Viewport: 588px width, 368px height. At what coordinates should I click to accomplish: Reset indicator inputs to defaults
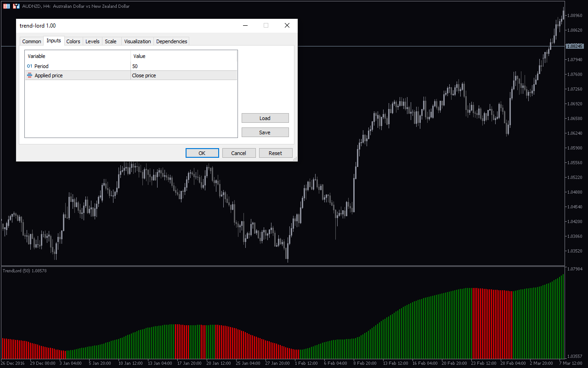pos(276,153)
